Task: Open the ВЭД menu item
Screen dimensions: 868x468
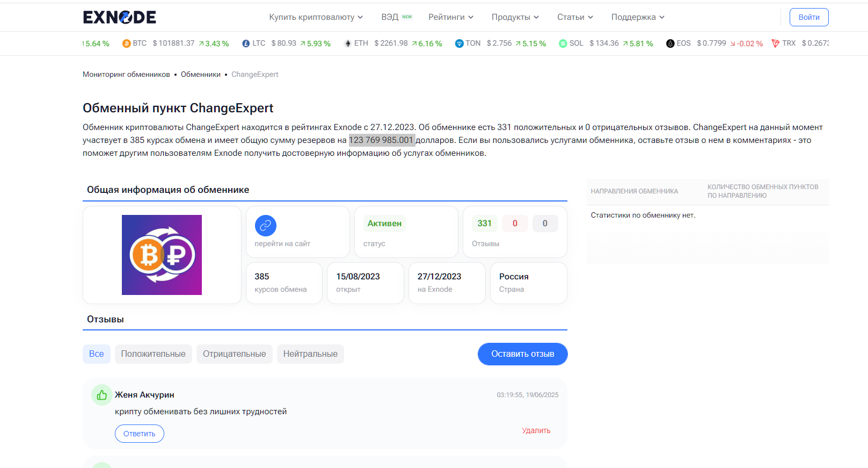Action: click(x=396, y=17)
